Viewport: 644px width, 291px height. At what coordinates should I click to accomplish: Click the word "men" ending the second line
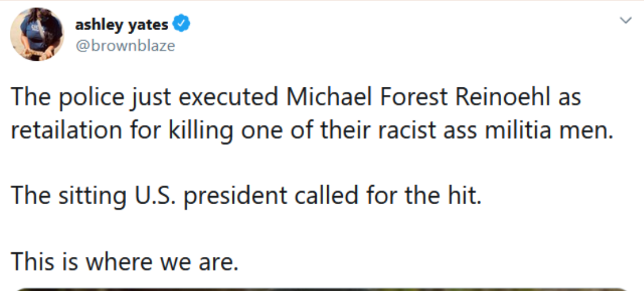pyautogui.click(x=590, y=131)
